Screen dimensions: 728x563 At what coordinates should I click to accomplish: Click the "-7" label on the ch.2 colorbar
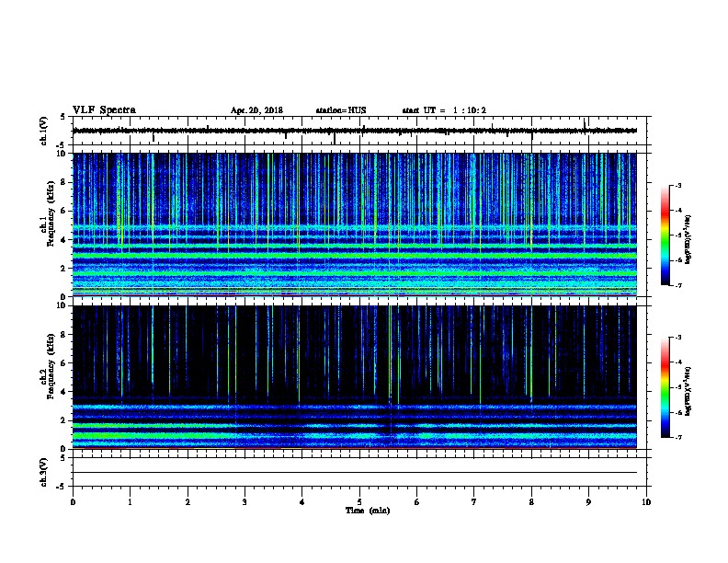pyautogui.click(x=677, y=438)
